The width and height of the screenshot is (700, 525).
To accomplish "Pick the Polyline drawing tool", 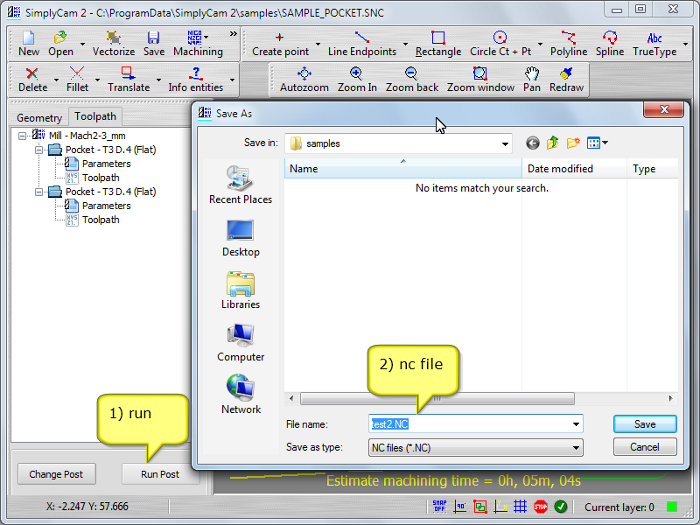I will click(x=568, y=43).
